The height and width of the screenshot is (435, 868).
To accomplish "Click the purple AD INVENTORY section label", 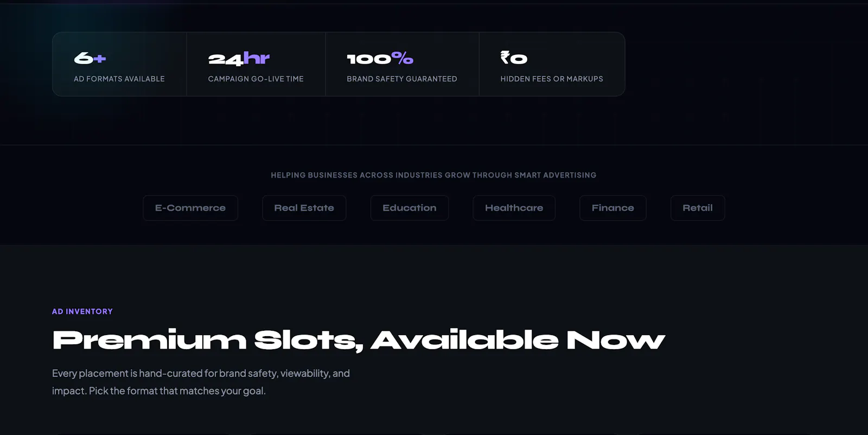I will click(x=82, y=312).
